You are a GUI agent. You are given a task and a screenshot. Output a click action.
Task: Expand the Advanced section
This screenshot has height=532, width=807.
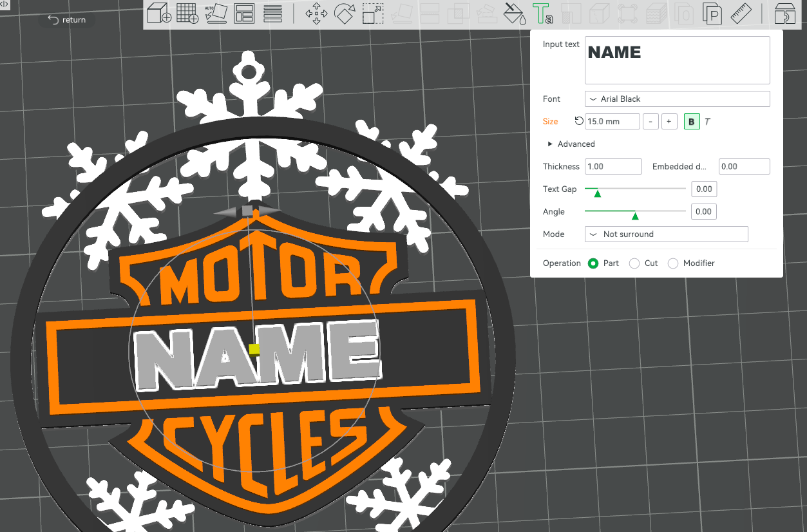pyautogui.click(x=571, y=144)
